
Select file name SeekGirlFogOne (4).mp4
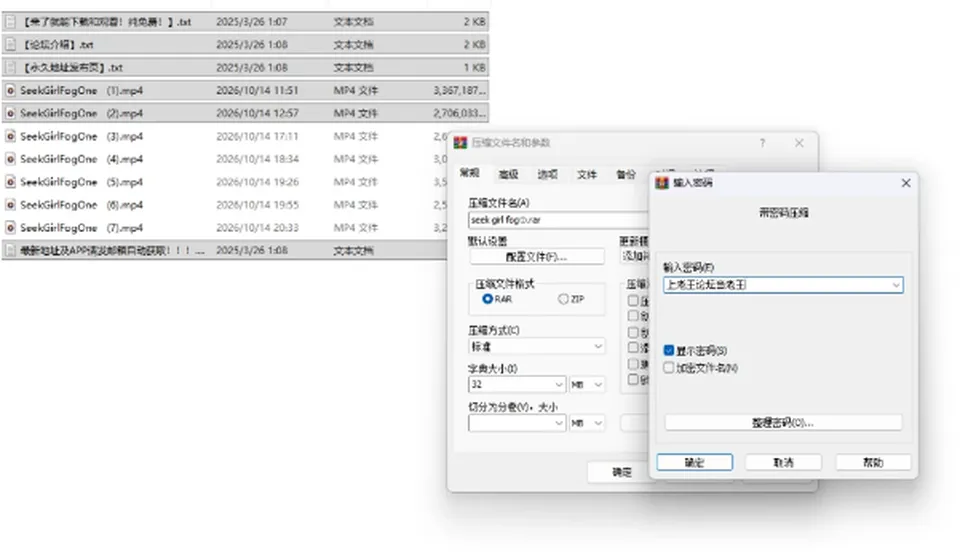(x=81, y=159)
